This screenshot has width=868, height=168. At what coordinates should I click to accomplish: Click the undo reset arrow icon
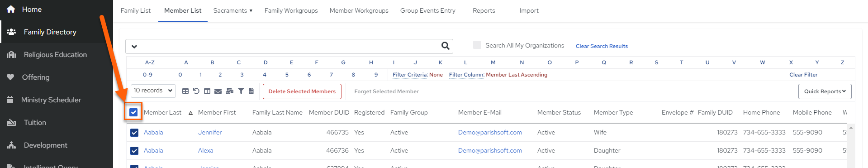(196, 91)
